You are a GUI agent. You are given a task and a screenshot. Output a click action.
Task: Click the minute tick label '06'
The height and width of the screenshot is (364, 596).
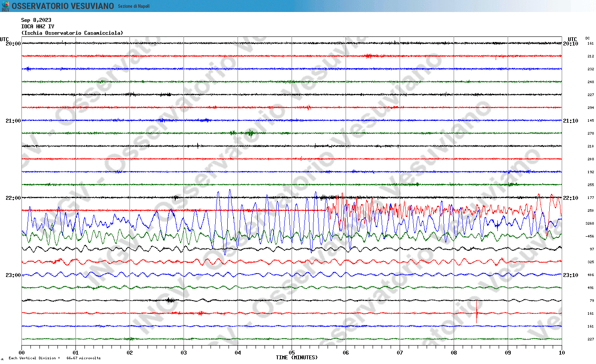(x=346, y=353)
